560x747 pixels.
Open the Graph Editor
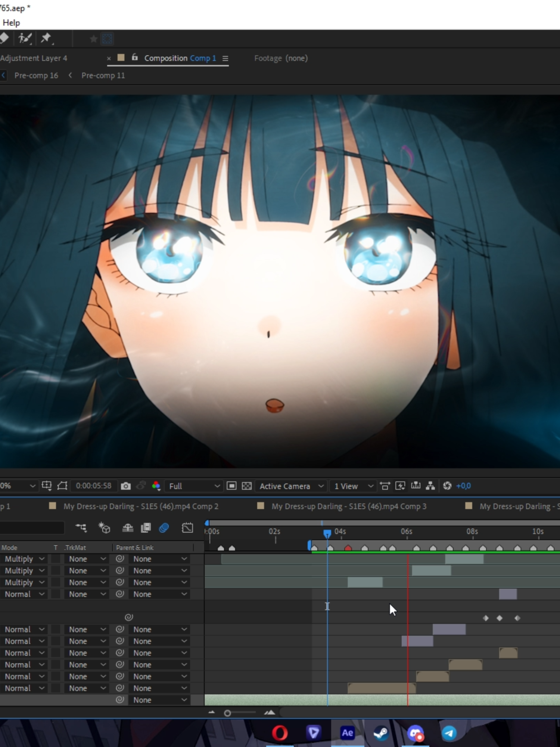click(x=187, y=528)
